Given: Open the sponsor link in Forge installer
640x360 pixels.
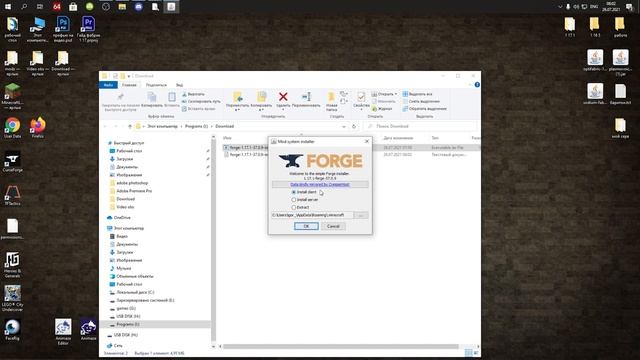Looking at the screenshot, I should 320,184.
